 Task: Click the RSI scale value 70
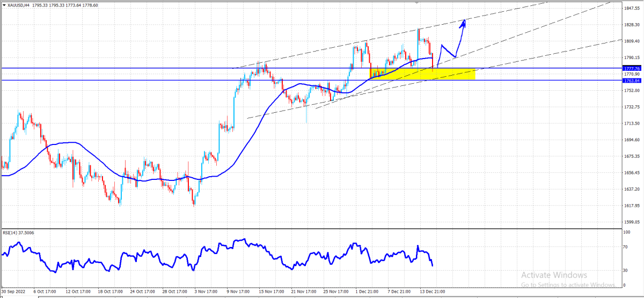coord(626,247)
